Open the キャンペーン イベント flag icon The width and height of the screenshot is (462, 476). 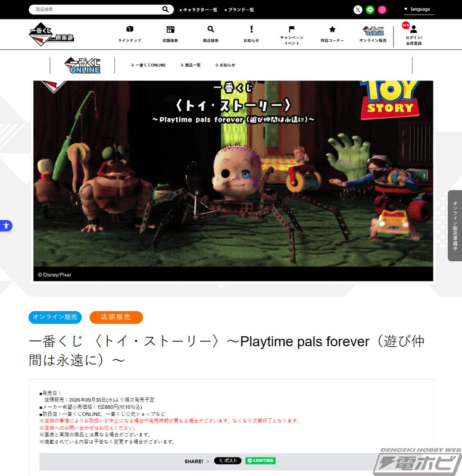[x=292, y=29]
